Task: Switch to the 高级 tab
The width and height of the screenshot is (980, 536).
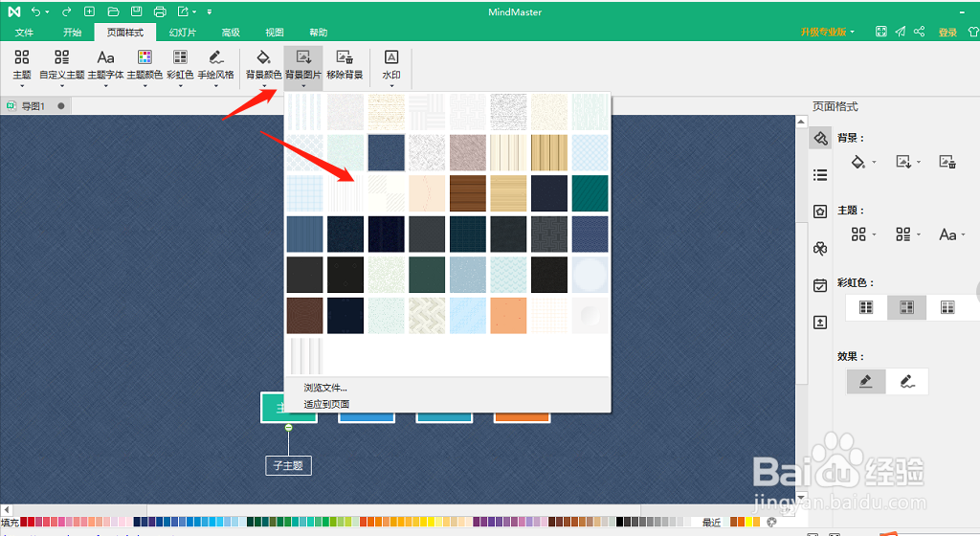Action: pyautogui.click(x=231, y=33)
